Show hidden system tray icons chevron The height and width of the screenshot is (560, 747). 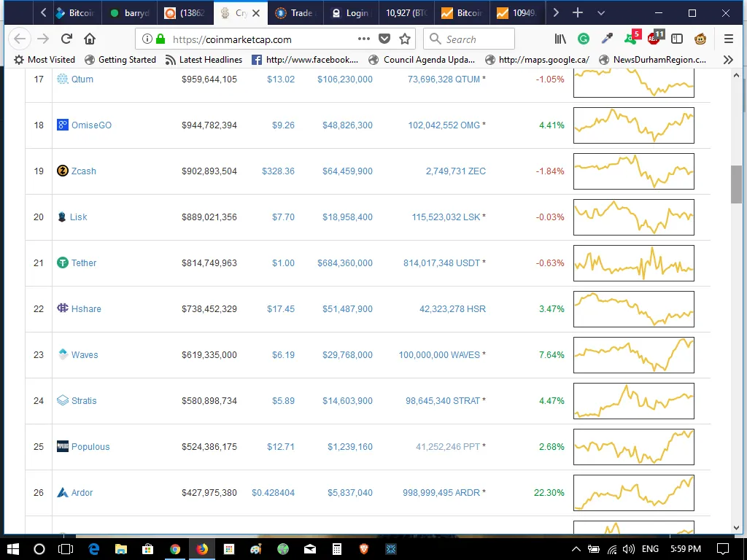(x=576, y=549)
